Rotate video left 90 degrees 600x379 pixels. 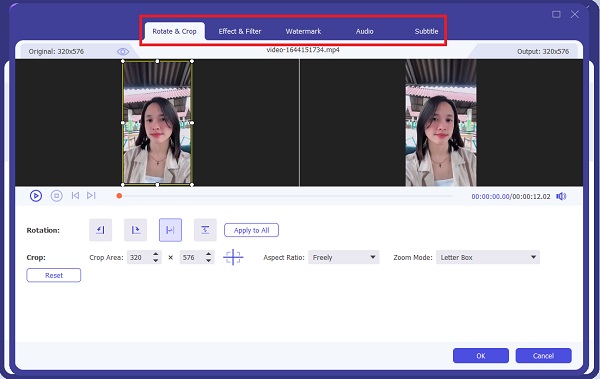tap(101, 230)
